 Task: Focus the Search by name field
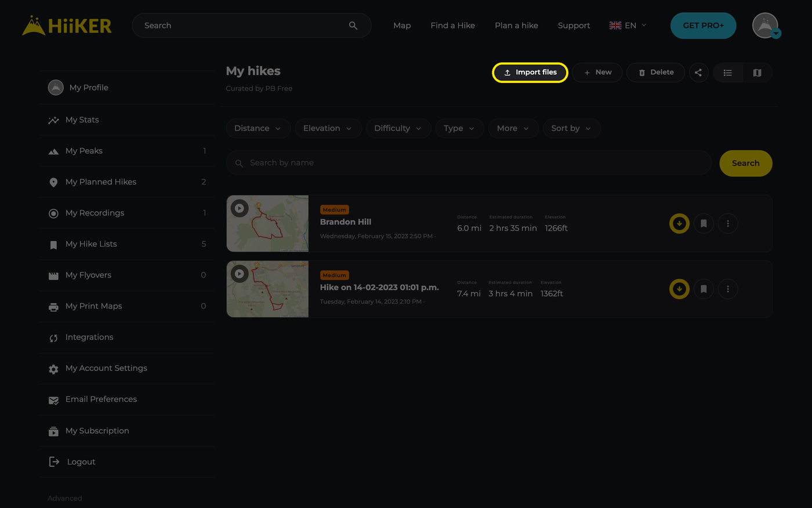click(469, 163)
